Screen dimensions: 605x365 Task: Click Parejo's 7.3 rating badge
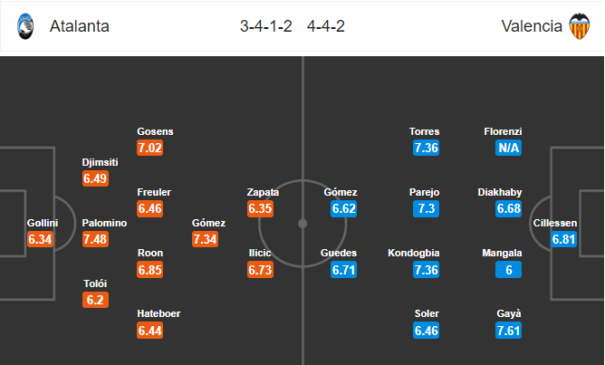pos(426,209)
